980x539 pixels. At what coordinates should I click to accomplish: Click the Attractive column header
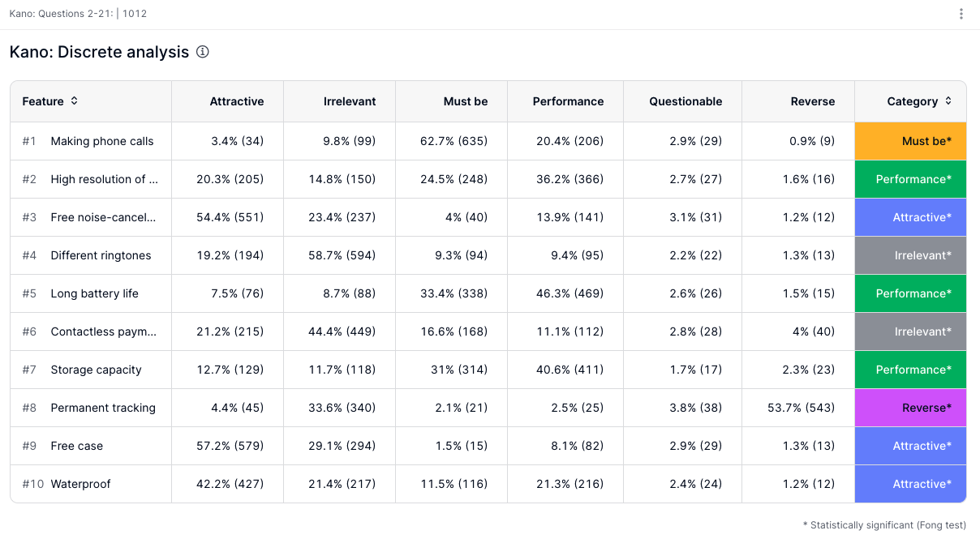pos(236,101)
